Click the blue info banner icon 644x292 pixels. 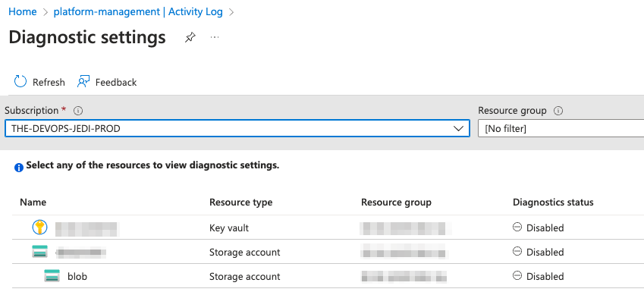pyautogui.click(x=19, y=167)
